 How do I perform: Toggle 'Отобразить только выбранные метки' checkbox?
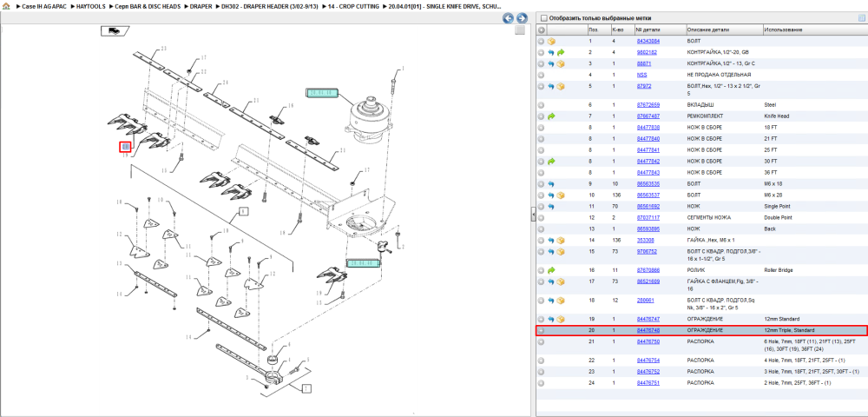pyautogui.click(x=543, y=17)
